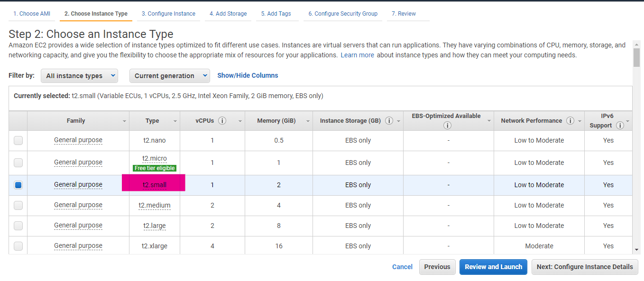Click General purpose in t2.small row
This screenshot has height=281, width=644.
(x=78, y=185)
